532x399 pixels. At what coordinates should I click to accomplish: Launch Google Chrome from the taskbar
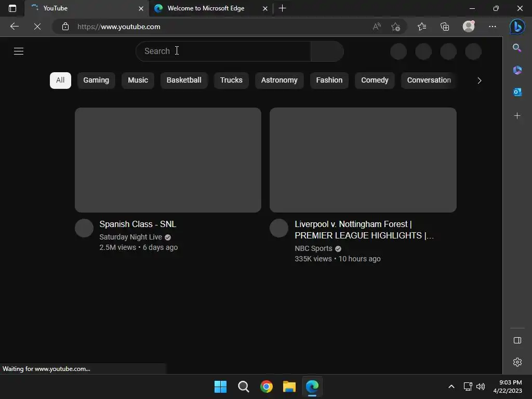tap(267, 387)
